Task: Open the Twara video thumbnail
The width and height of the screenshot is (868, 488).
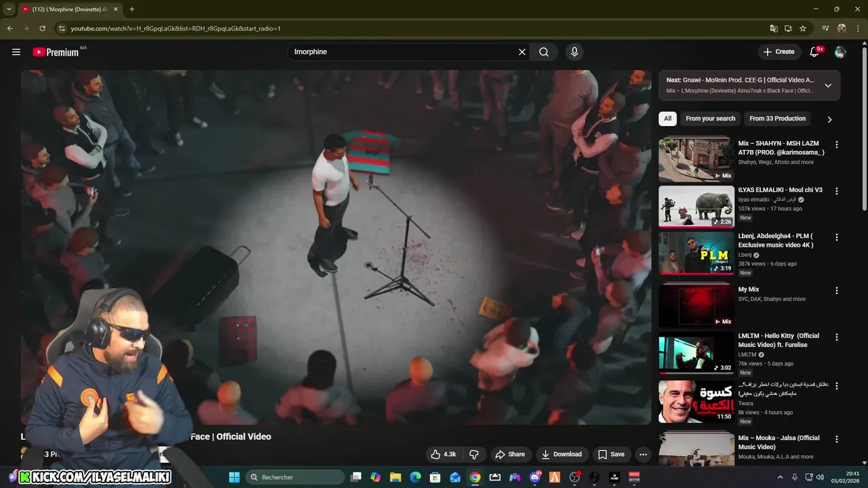Action: coord(696,401)
